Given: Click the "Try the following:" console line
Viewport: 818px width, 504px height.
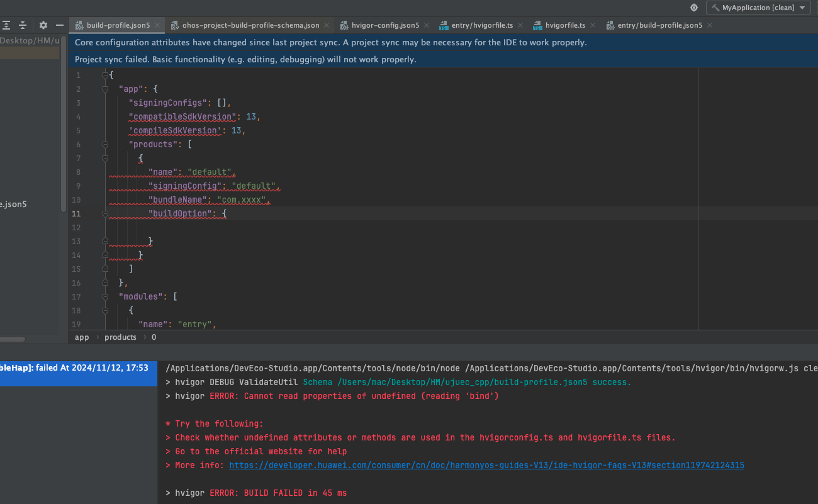Looking at the screenshot, I should pos(215,424).
